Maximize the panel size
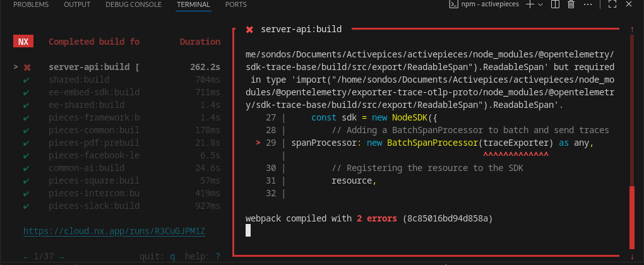This screenshot has height=265, width=644. click(x=612, y=4)
